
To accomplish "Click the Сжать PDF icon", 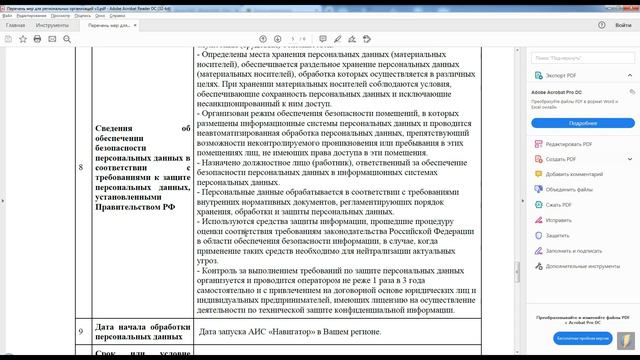I will [x=538, y=205].
